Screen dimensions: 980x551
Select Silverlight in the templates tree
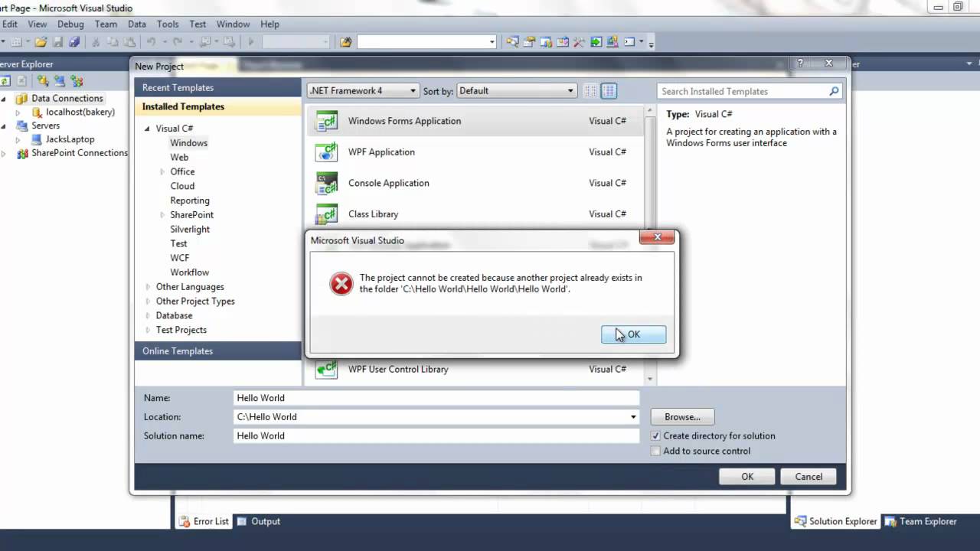(x=190, y=229)
